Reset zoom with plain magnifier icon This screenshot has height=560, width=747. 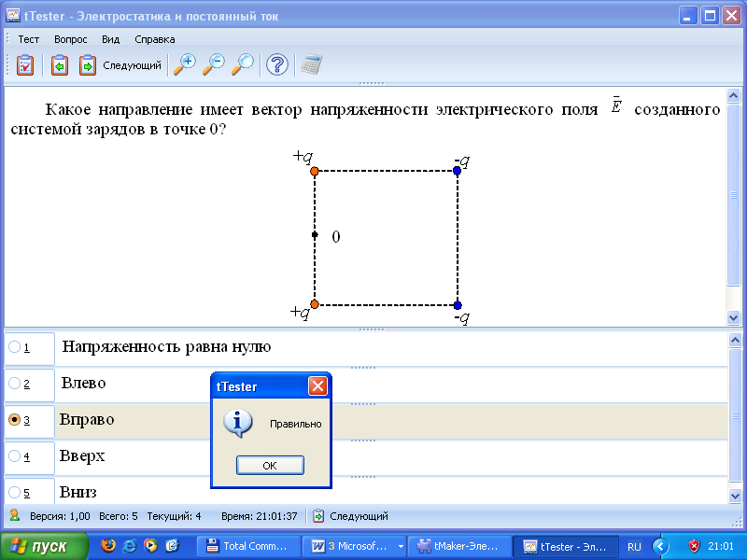coord(243,64)
